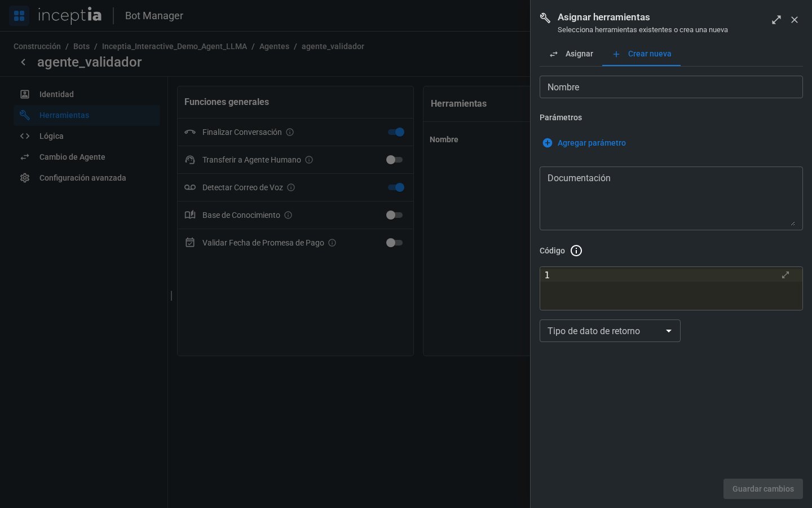Open the Herramientas section in sidebar
Screen dimensions: 812x508
(x=87, y=115)
